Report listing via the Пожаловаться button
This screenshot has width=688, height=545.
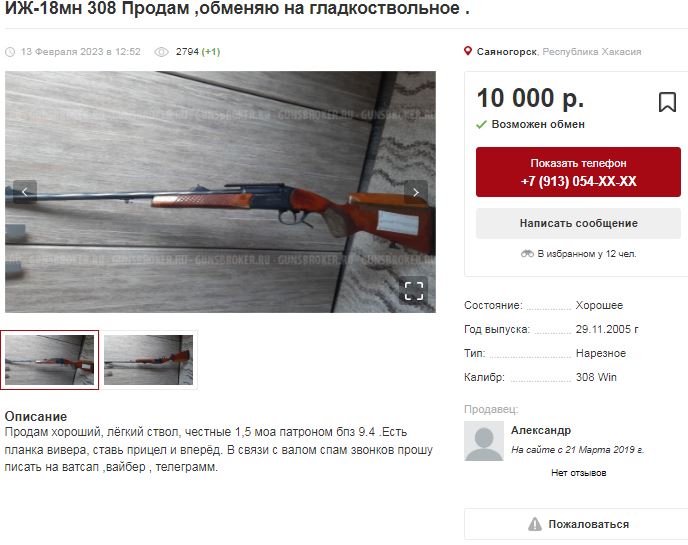click(x=578, y=524)
